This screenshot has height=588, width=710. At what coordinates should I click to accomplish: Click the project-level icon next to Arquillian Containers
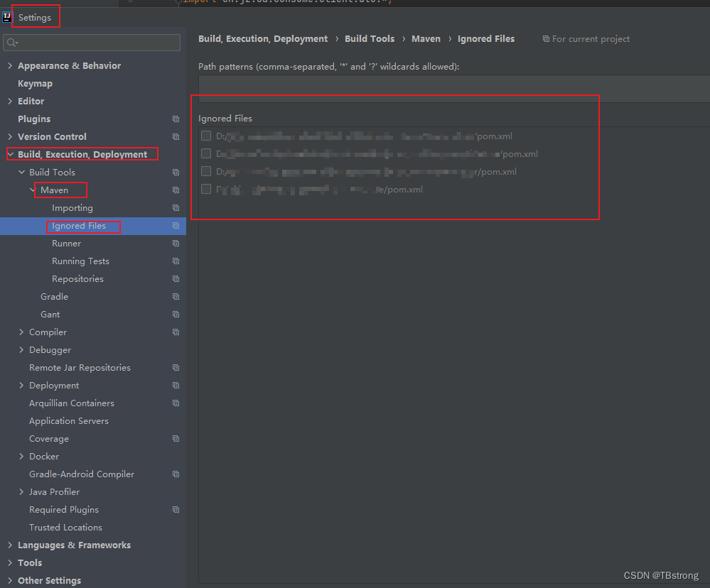click(176, 403)
